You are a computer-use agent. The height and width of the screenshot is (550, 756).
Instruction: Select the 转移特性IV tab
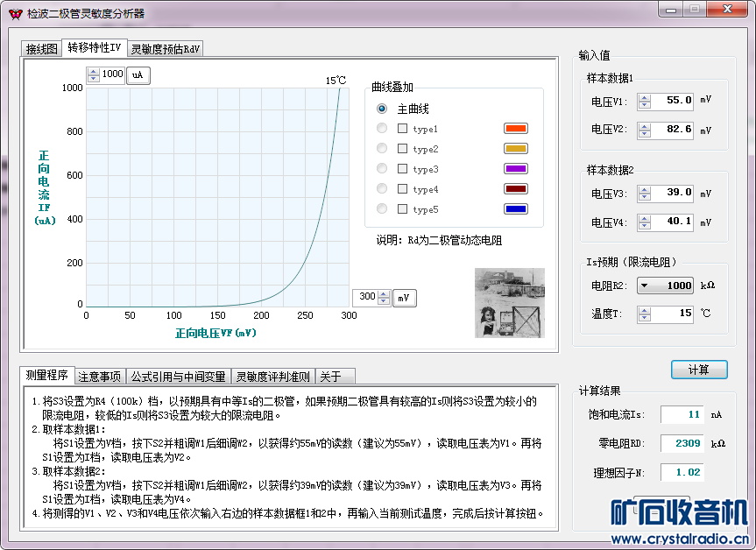95,47
